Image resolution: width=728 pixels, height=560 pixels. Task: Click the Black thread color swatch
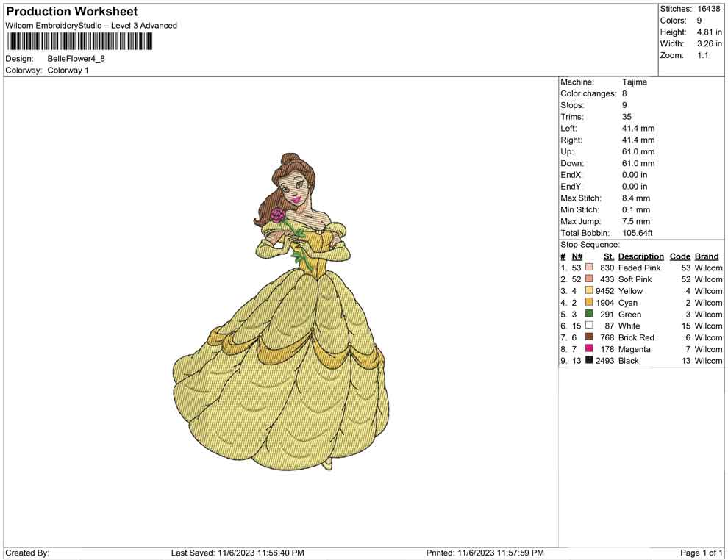(x=589, y=361)
